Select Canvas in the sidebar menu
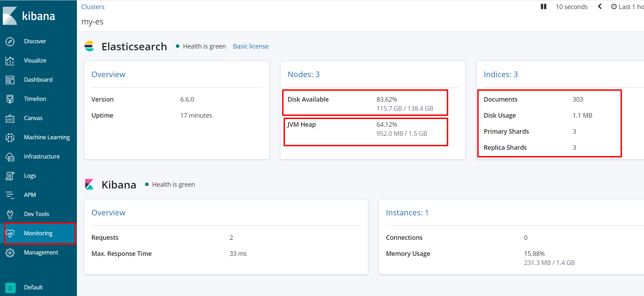This screenshot has width=644, height=296. 33,118
